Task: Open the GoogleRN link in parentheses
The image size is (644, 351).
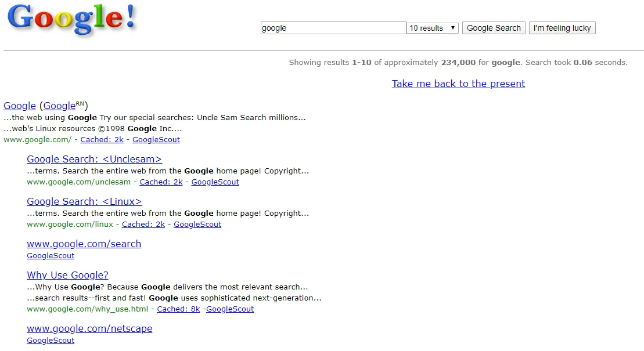Action: [x=63, y=106]
